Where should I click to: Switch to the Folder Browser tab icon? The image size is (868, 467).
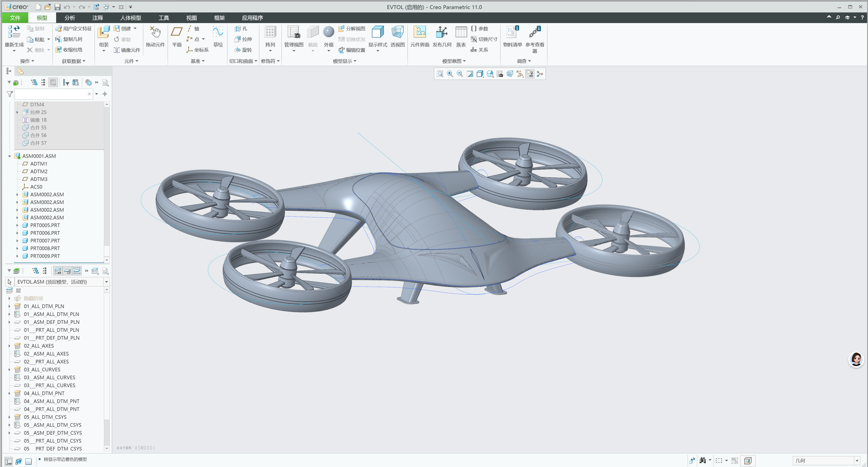20,71
